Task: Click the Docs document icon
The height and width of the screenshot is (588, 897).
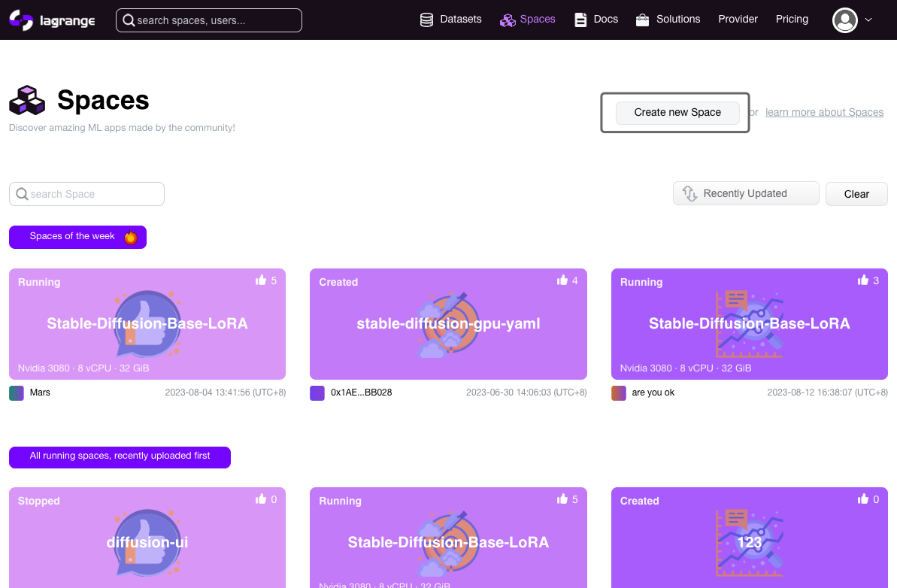Action: click(580, 20)
